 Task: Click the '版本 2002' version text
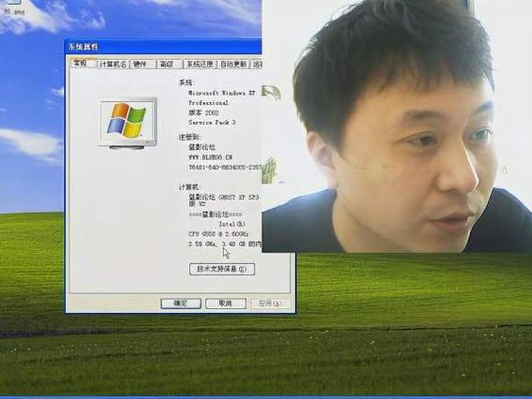[x=203, y=112]
